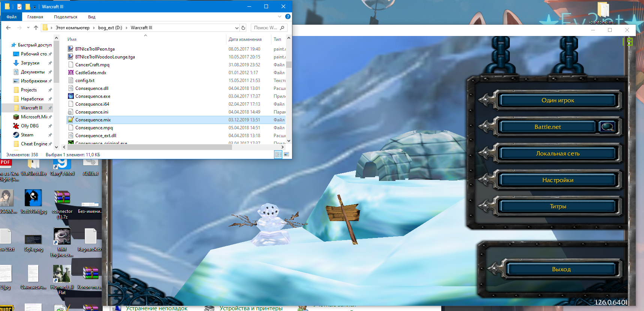Click the Microsoft.Minecraft block icon in navigation pane
This screenshot has width=644, height=311.
pos(16,117)
